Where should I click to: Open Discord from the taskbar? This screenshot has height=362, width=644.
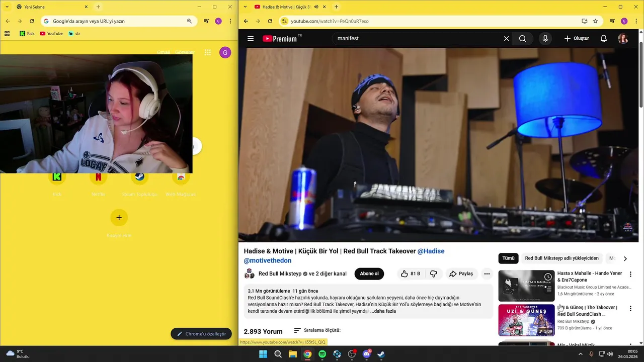367,354
